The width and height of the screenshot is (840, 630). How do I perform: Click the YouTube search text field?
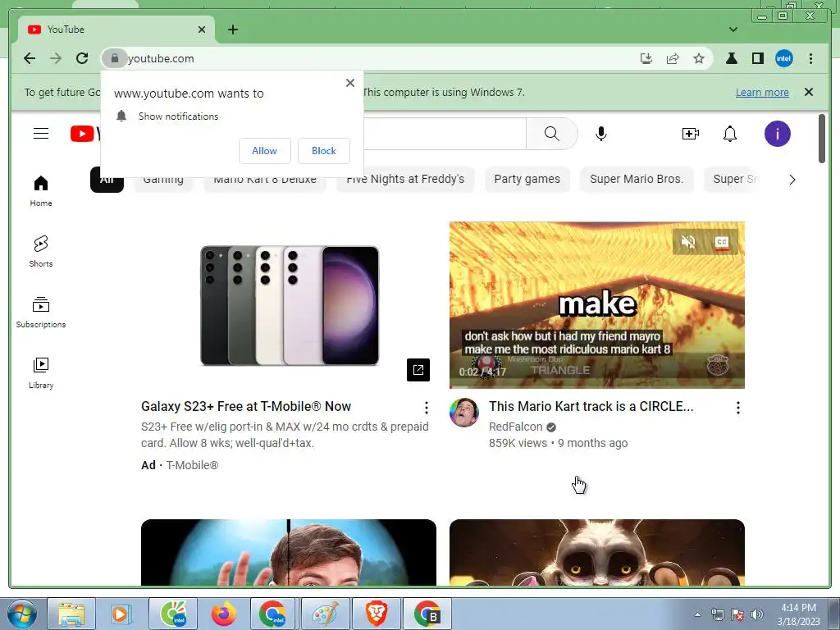pyautogui.click(x=445, y=134)
